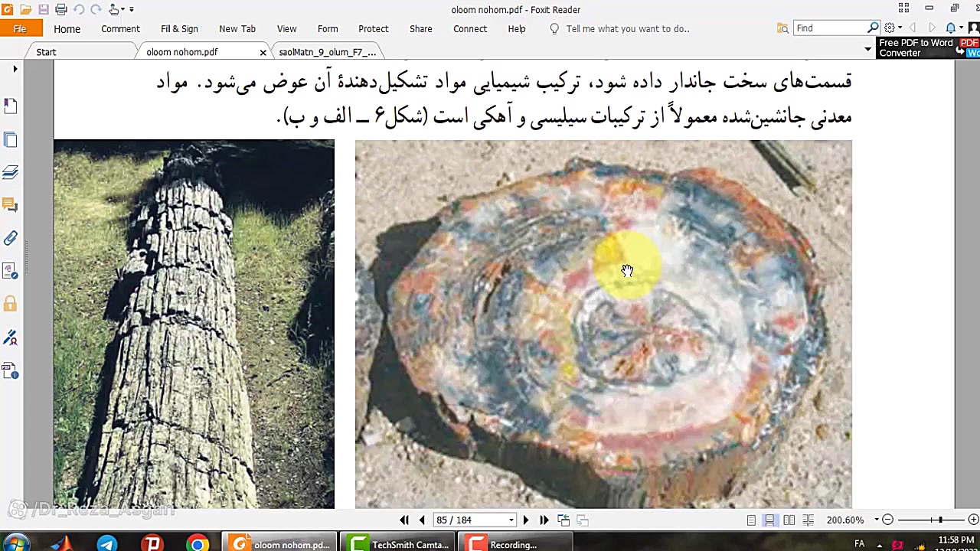Switch to the View ribbon tab
980x551 pixels.
[286, 28]
